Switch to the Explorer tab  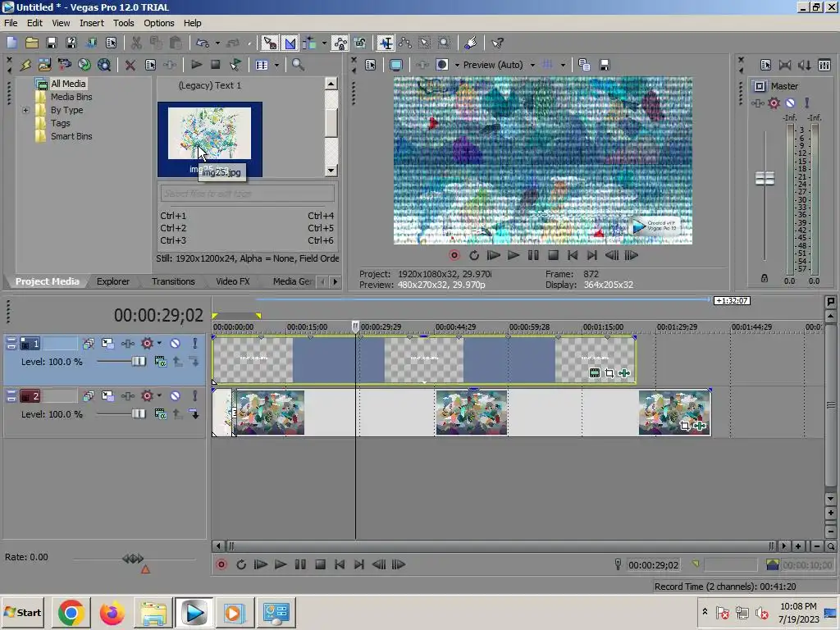click(x=113, y=281)
